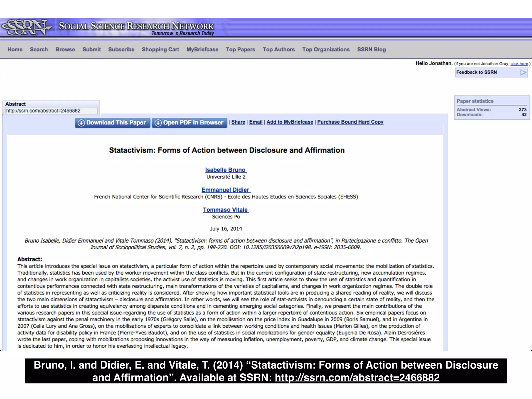Click the bold 'Abstract:' heading
532x399 pixels.
click(30, 259)
